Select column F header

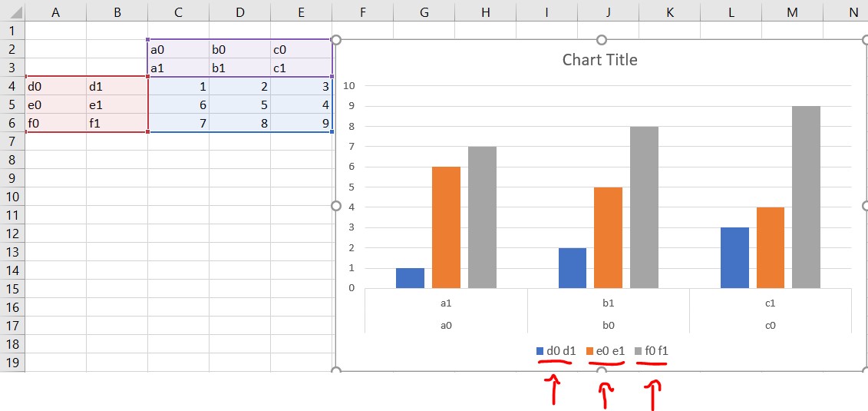362,11
